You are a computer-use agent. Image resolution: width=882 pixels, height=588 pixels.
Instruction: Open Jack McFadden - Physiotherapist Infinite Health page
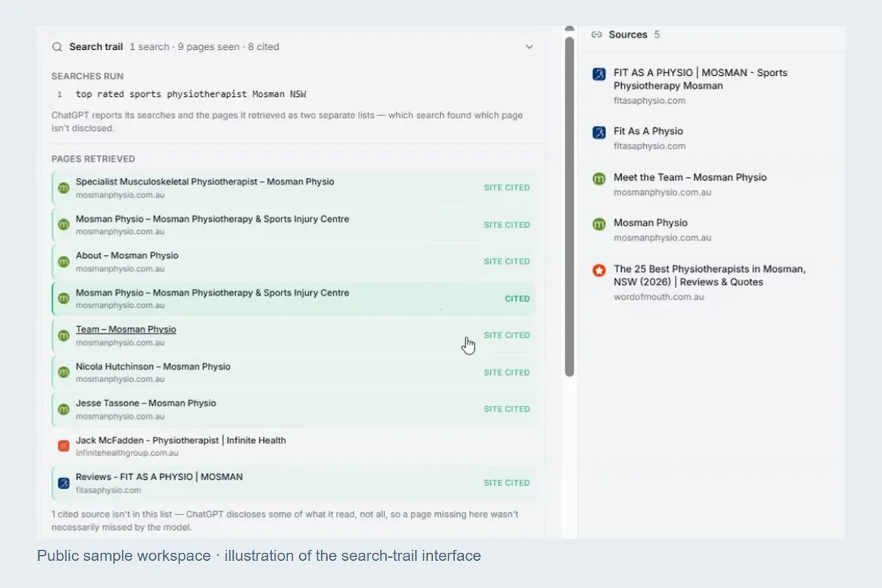click(x=294, y=446)
